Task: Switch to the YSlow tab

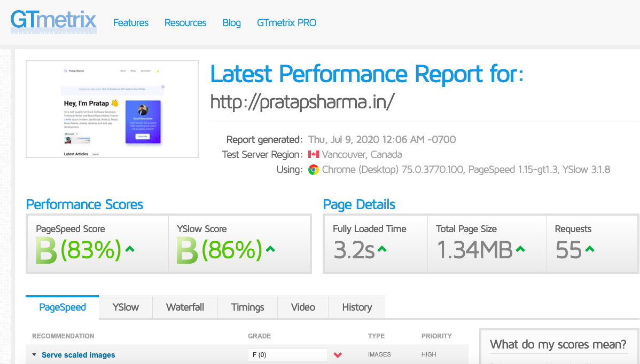Action: tap(126, 307)
